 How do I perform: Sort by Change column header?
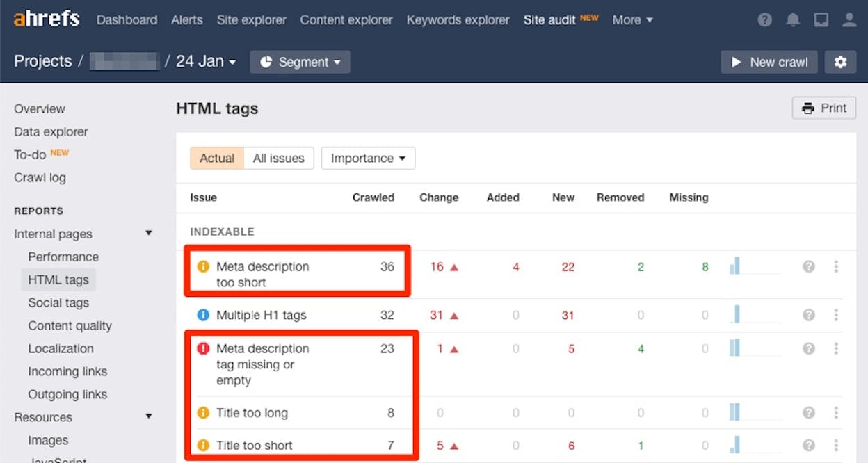[439, 197]
